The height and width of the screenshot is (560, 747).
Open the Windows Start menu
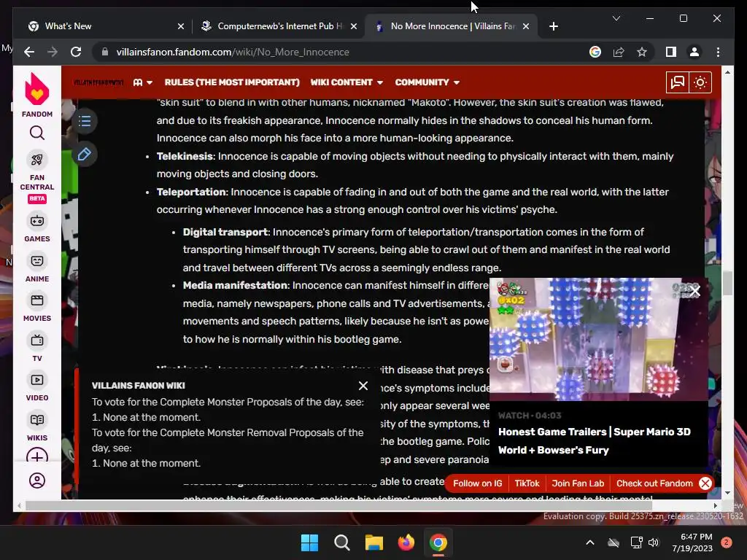tap(309, 542)
